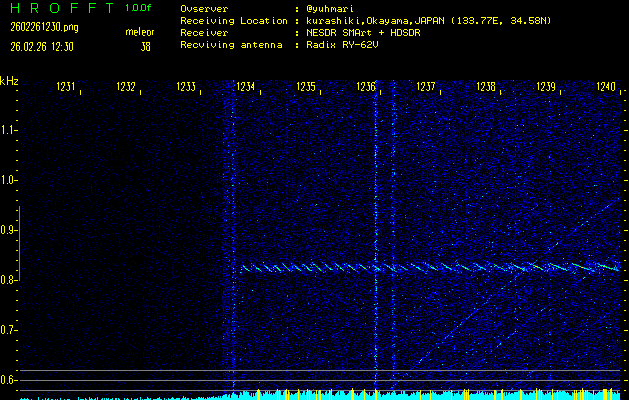Viewport: 629px width, 400px height.
Task: Click the version label 1.00f
Action: [x=140, y=8]
